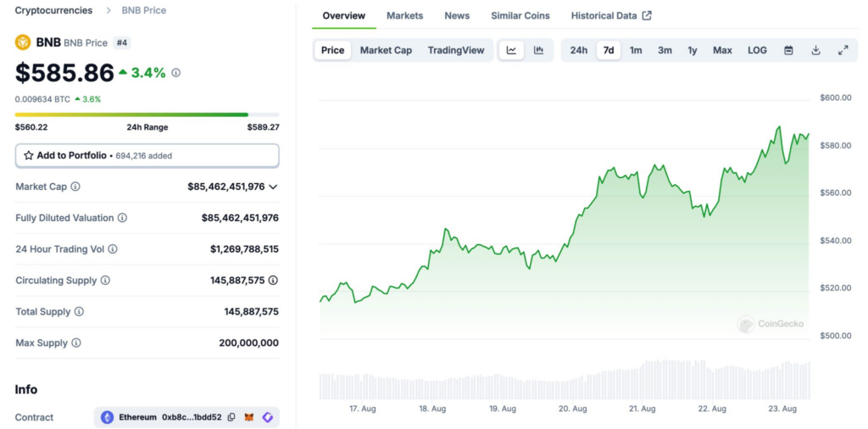Click the #4 rank badge

point(122,42)
